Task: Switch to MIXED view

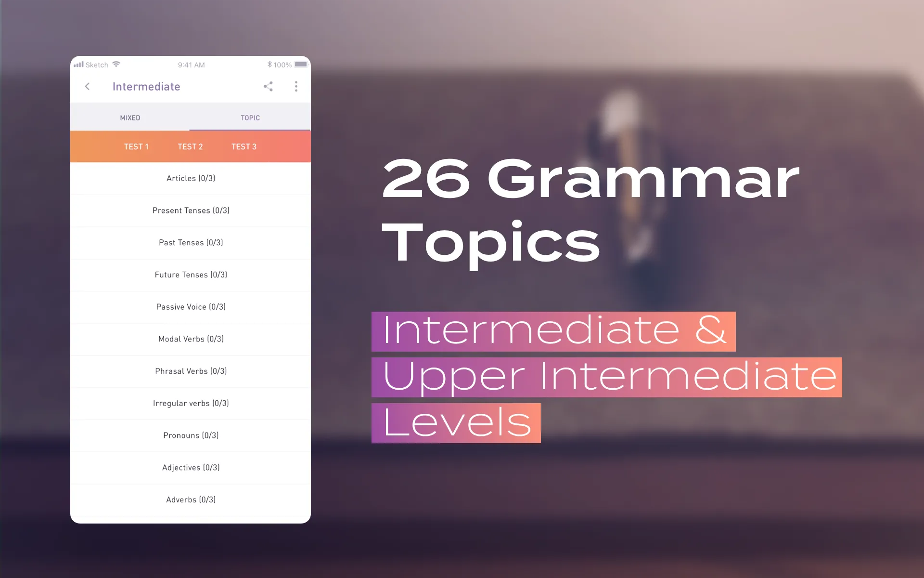Action: coord(130,117)
